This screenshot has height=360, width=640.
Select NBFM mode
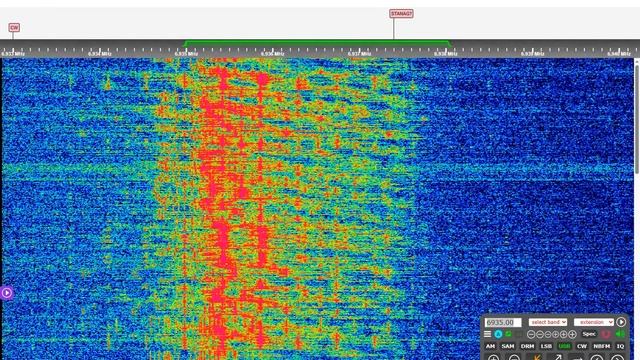tap(602, 346)
